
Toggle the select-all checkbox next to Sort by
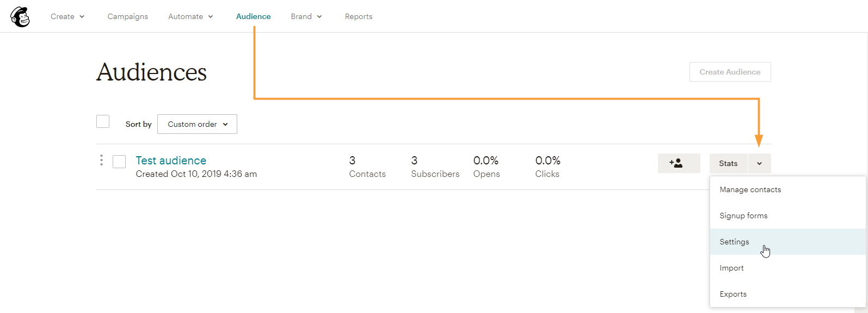103,121
